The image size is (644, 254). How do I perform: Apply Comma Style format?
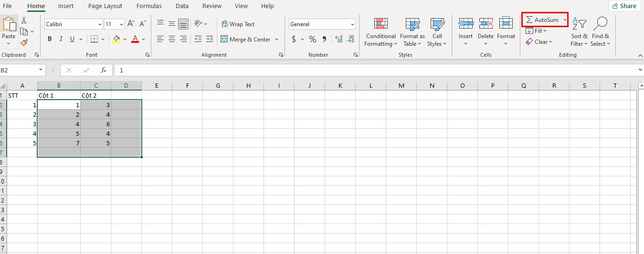[x=324, y=39]
